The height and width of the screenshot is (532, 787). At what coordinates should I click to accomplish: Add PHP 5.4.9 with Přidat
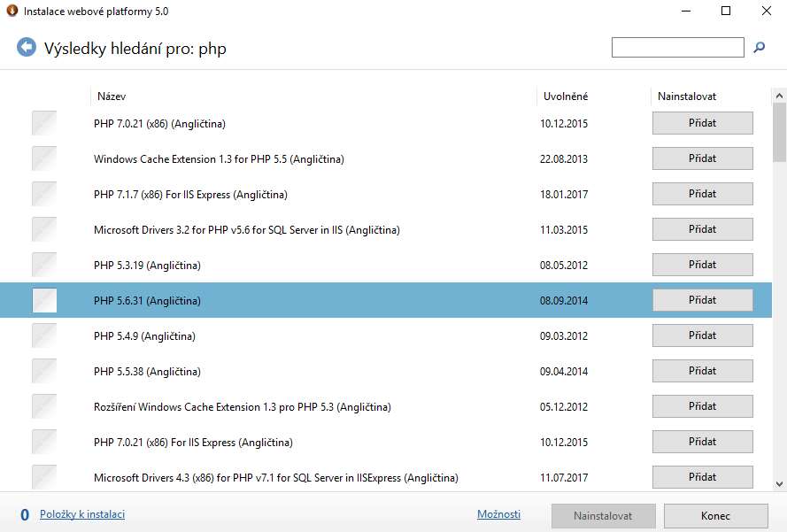(x=703, y=335)
